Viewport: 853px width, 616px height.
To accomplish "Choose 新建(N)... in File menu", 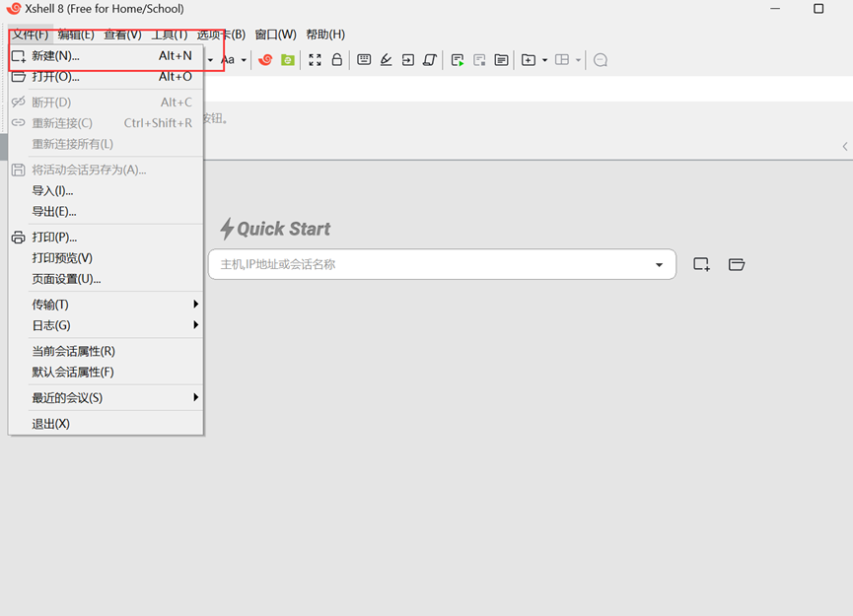I will click(106, 56).
